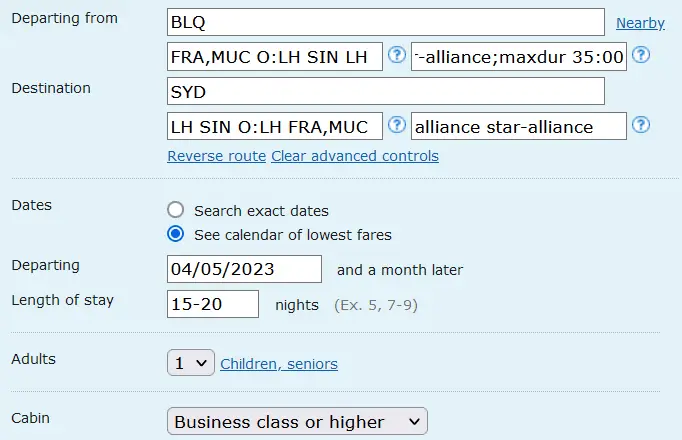Click departure routing field FRA,MUC O:LH SIN LH
The image size is (682, 440).
click(x=275, y=57)
